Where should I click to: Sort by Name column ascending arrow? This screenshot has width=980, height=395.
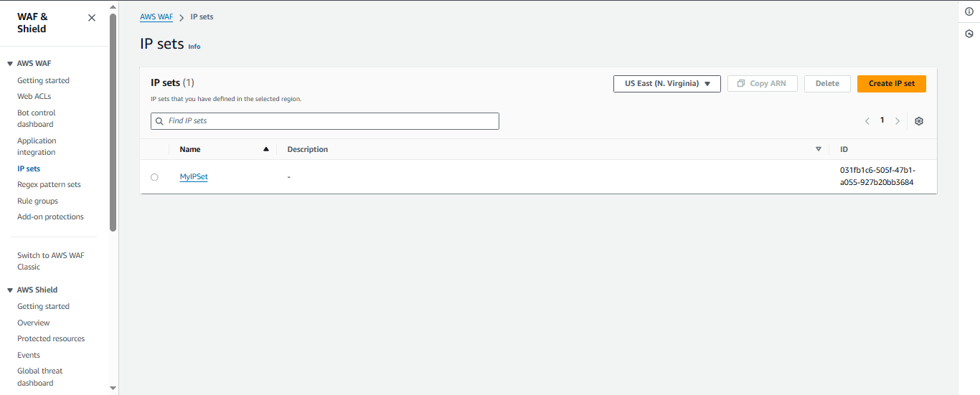[266, 149]
